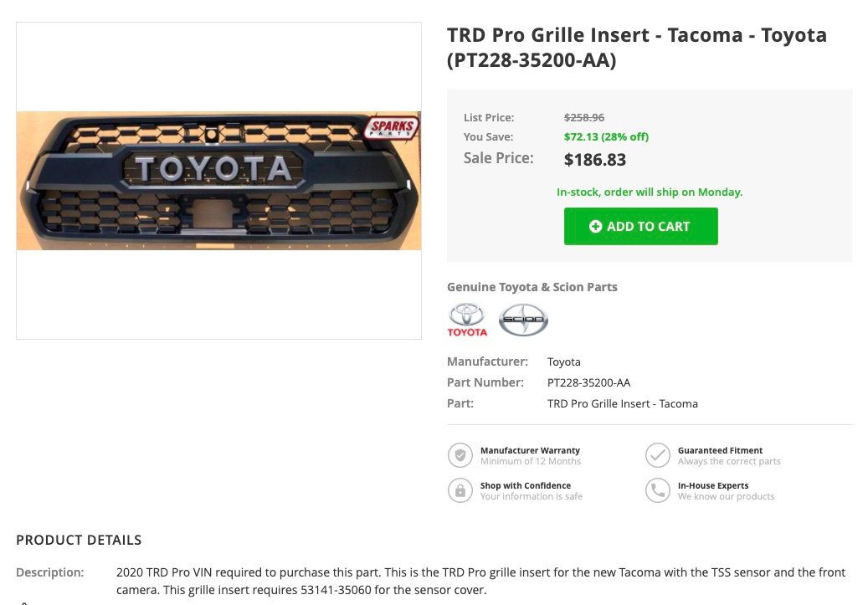The width and height of the screenshot is (868, 605).
Task: Click the Guaranteed Fitment checkmark icon
Action: coord(658,455)
